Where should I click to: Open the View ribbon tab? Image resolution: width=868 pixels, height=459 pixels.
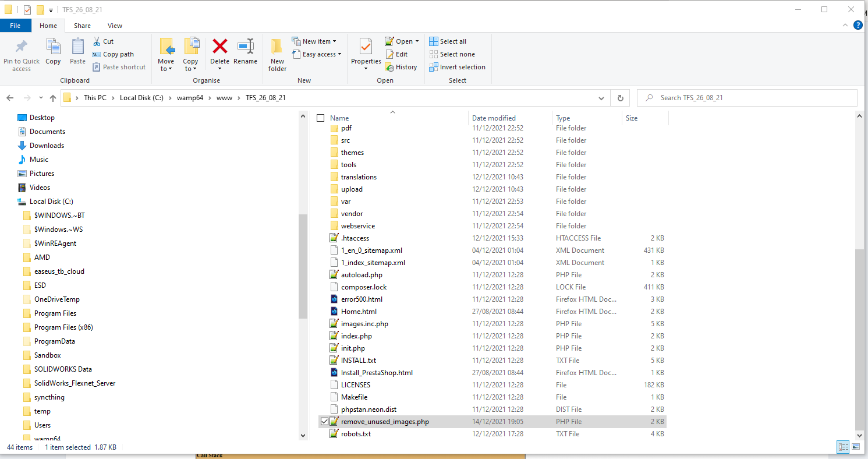tap(115, 26)
